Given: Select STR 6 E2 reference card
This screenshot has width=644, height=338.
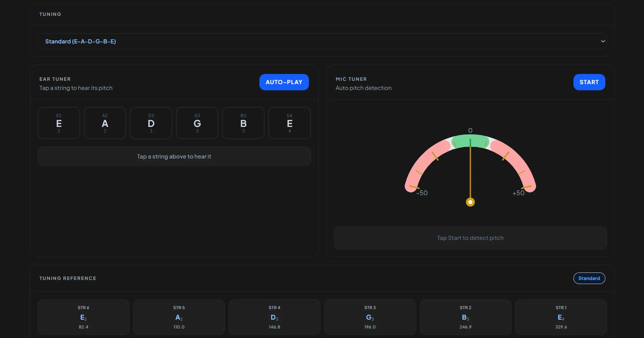Looking at the screenshot, I should [x=83, y=317].
